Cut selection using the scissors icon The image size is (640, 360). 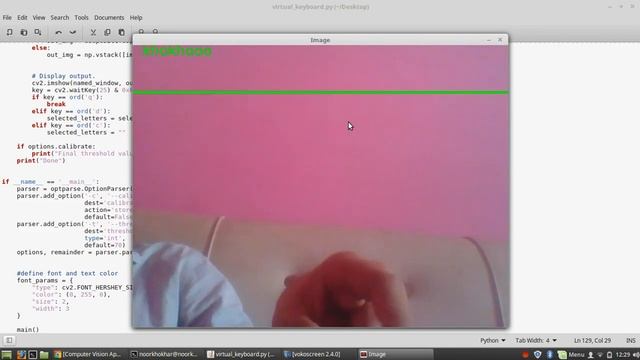point(93,32)
